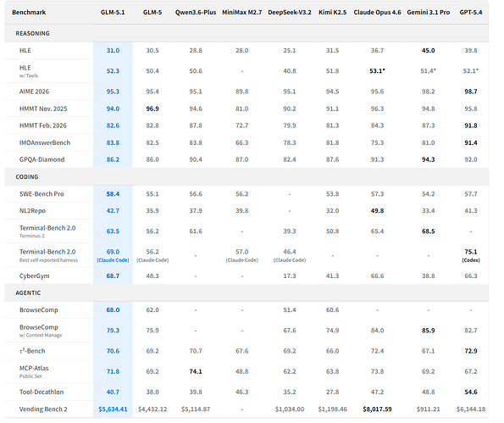The width and height of the screenshot is (504, 423).
Task: Click GLM-5.1 HLE score 31.0
Action: pyautogui.click(x=113, y=51)
